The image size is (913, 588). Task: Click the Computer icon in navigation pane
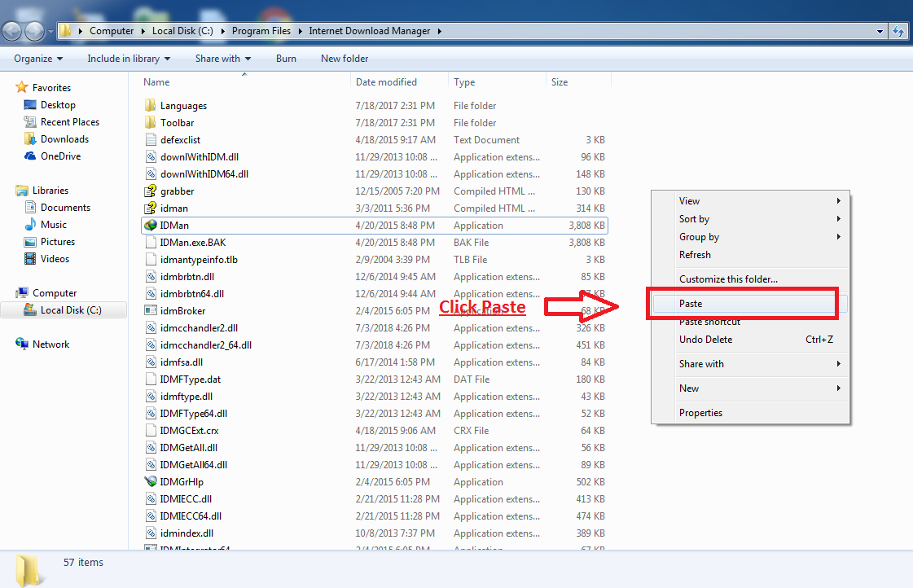pos(21,293)
